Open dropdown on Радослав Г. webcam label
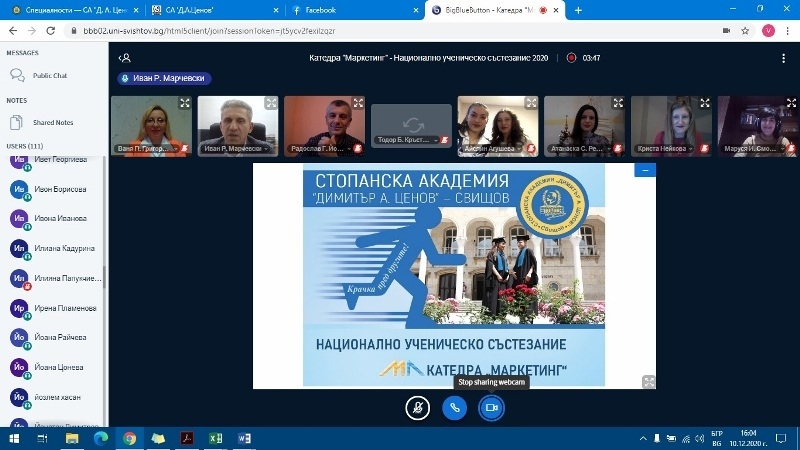Screen dimensions: 800x450 click(349, 148)
